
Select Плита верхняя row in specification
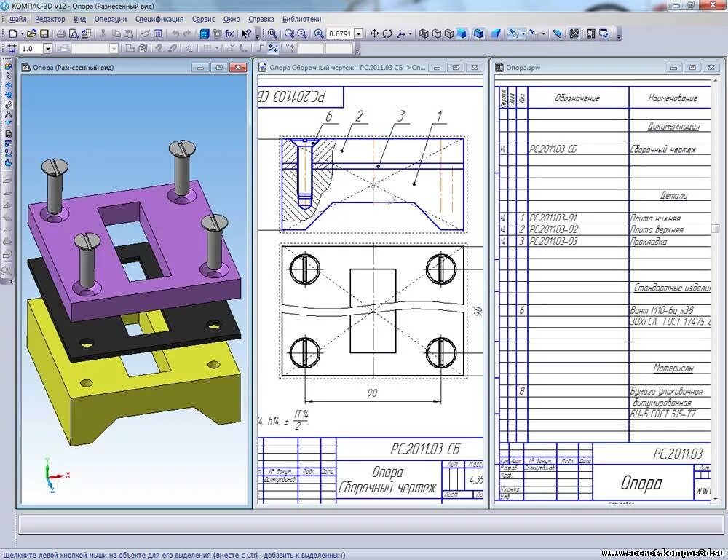point(605,229)
